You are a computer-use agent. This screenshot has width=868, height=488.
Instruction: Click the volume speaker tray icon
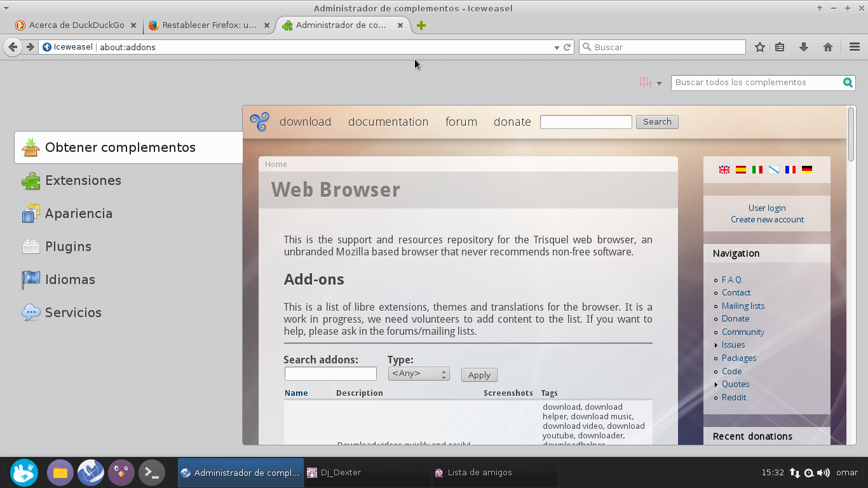[x=824, y=473]
